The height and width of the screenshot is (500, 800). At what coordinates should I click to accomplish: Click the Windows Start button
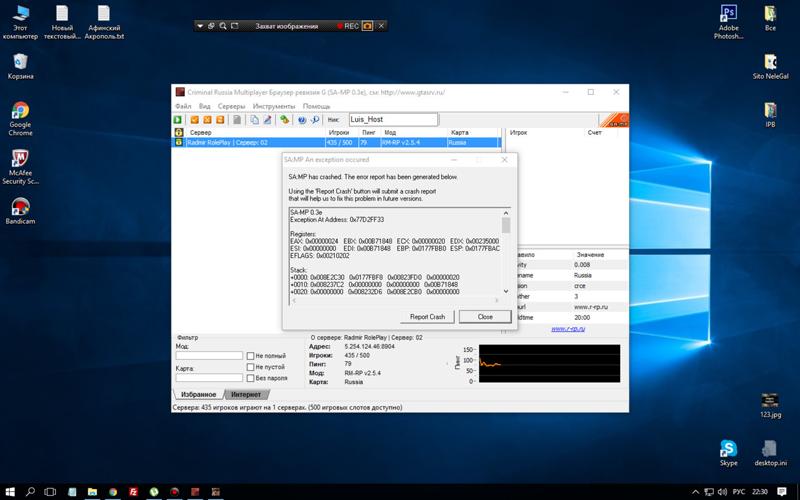(x=10, y=492)
